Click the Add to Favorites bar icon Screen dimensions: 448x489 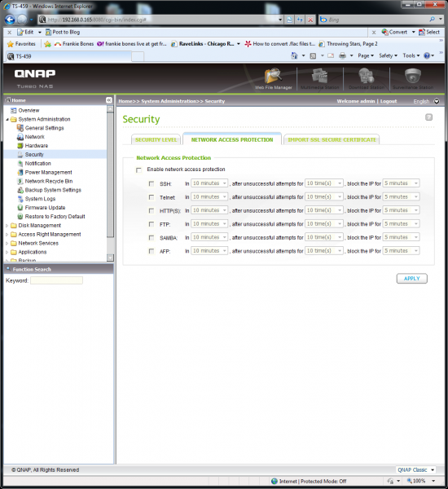tap(47, 44)
